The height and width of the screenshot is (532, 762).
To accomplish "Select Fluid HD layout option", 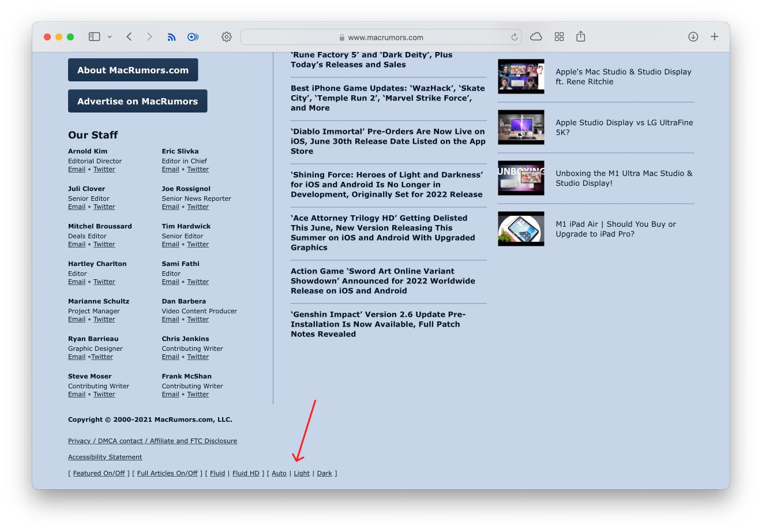I will (x=246, y=473).
